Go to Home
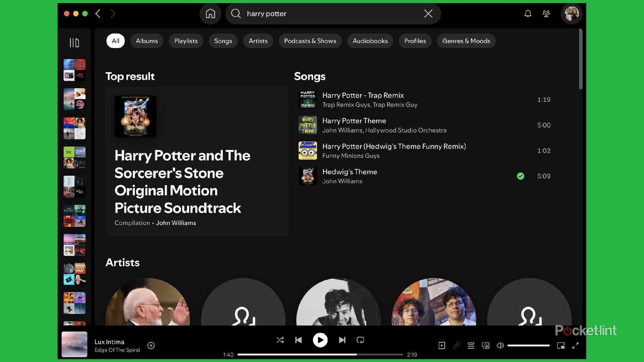 (x=210, y=13)
